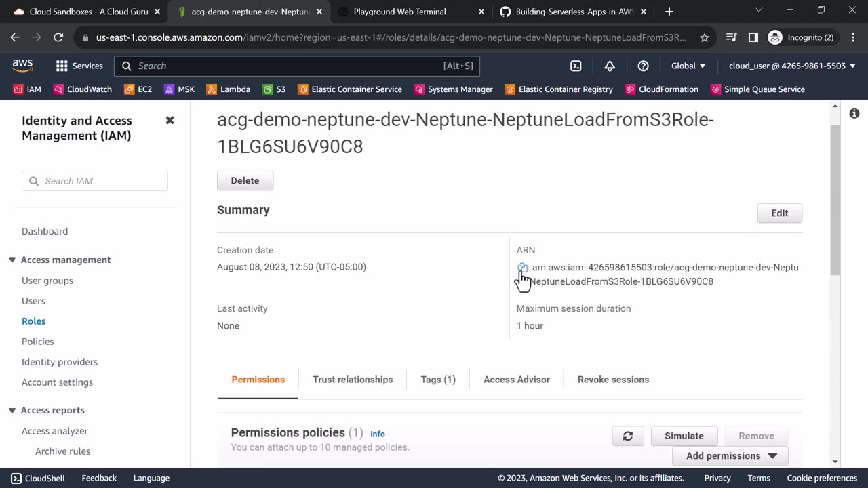
Task: Open the AWS Services grid menu
Action: point(79,66)
